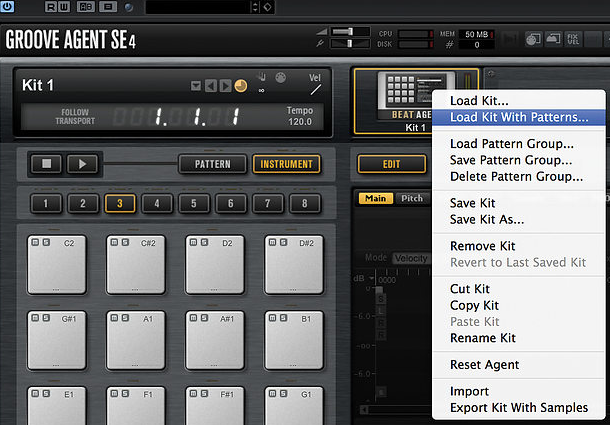This screenshot has height=425, width=610.
Task: Open the dB meter dropdown arrow
Action: [x=371, y=279]
